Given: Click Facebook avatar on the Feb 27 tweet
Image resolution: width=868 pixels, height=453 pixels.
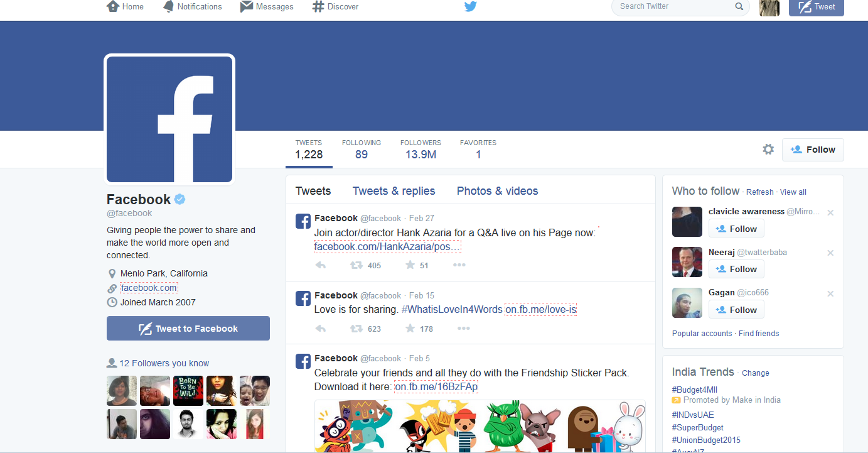Looking at the screenshot, I should (x=303, y=221).
